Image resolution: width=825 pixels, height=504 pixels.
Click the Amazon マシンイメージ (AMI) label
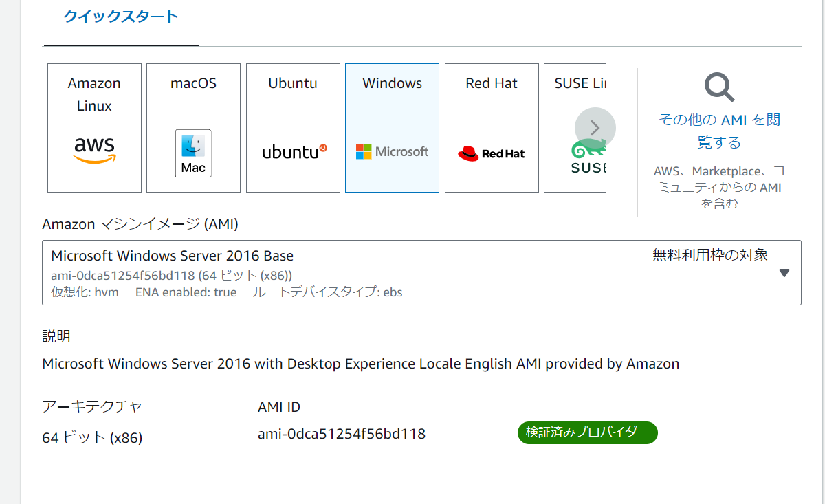pyautogui.click(x=140, y=224)
